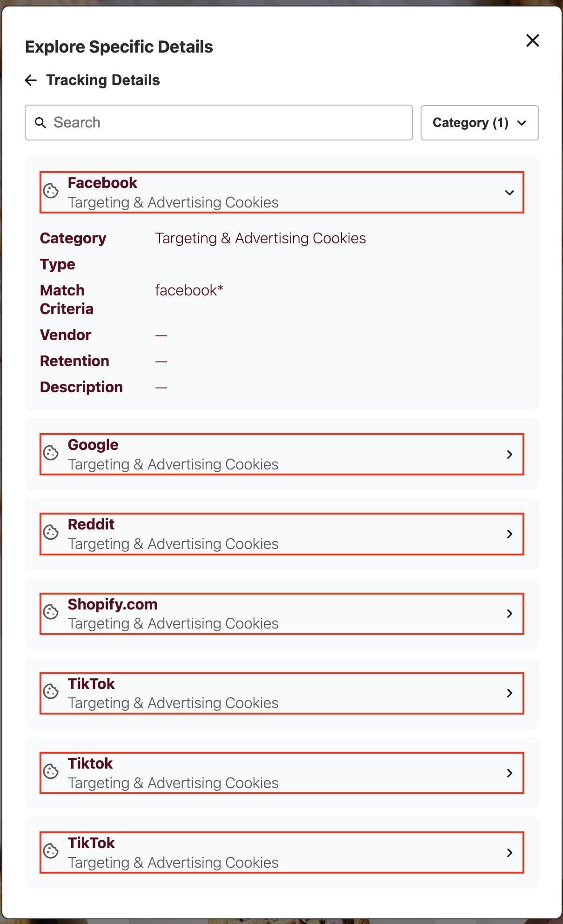Click the cookie icon beside the lowercase Tiktok entry

coord(51,772)
